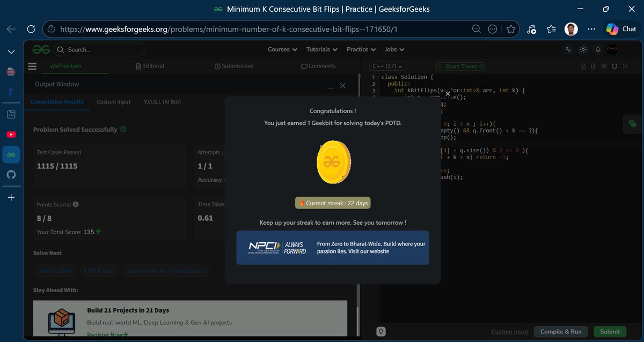Open the Copilot Chat button
Screen dimensions: 644x342
coord(621,29)
